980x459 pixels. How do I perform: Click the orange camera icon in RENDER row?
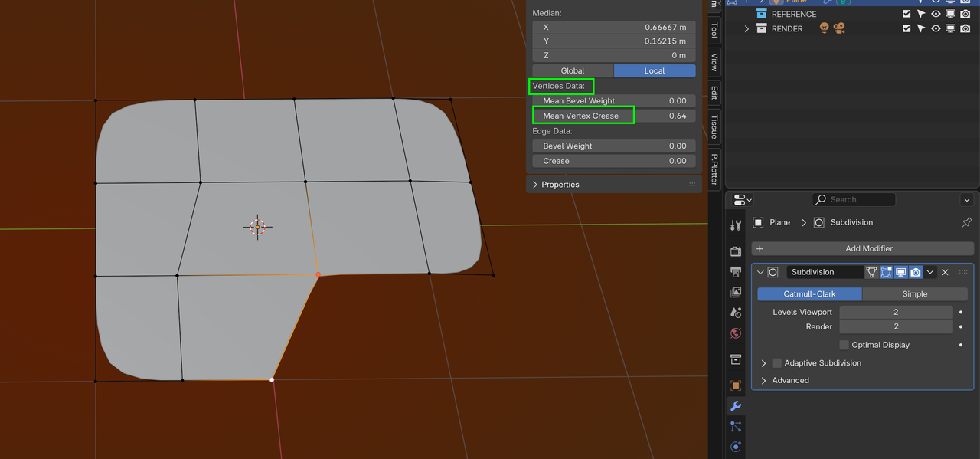coord(839,28)
